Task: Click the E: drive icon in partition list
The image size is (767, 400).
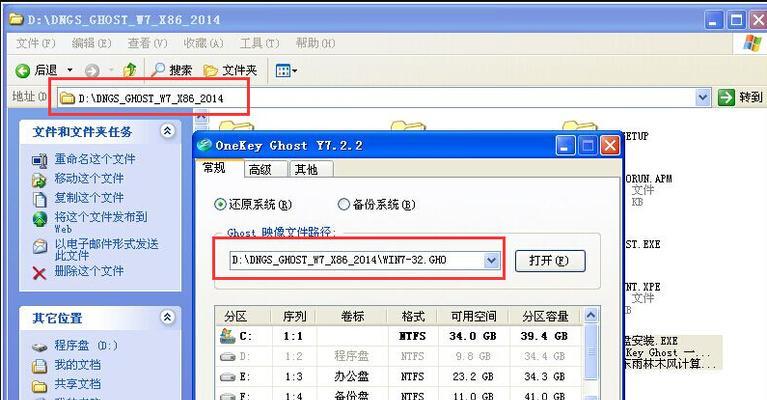Action: tap(227, 377)
